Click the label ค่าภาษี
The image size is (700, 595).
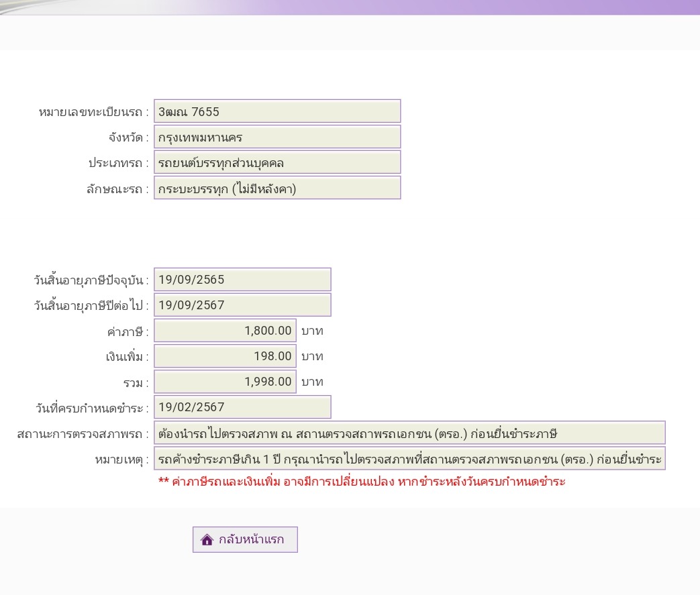coord(128,331)
